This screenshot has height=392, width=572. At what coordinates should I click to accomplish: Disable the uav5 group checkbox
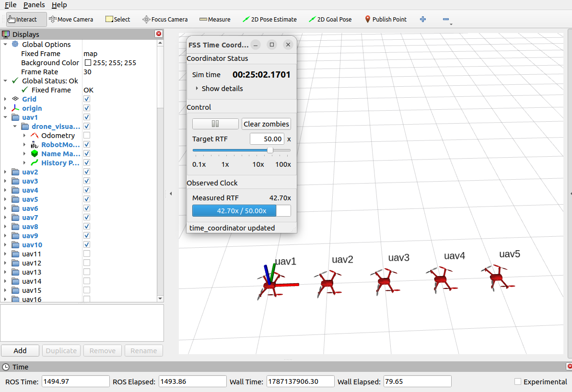(87, 199)
